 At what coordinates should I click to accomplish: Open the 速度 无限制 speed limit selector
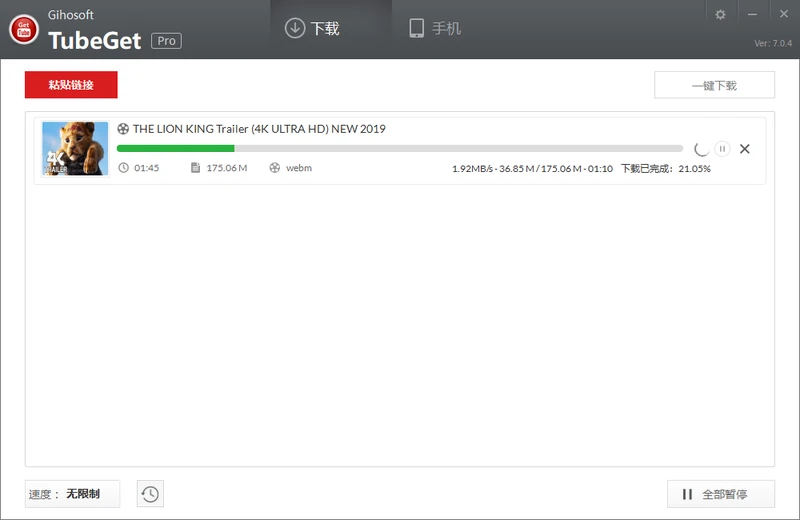click(72, 494)
